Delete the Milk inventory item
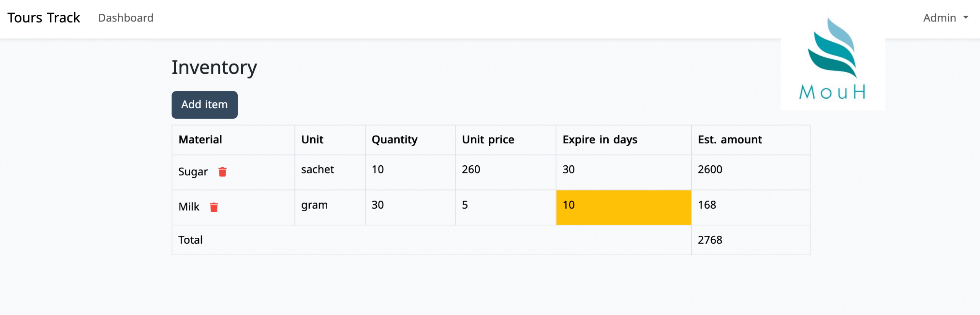The width and height of the screenshot is (980, 315). (214, 207)
